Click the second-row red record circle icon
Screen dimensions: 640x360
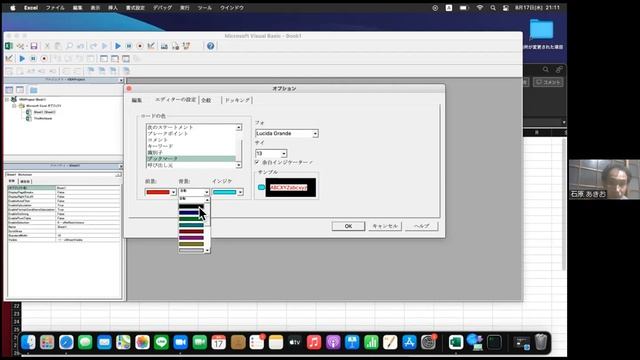(44, 59)
